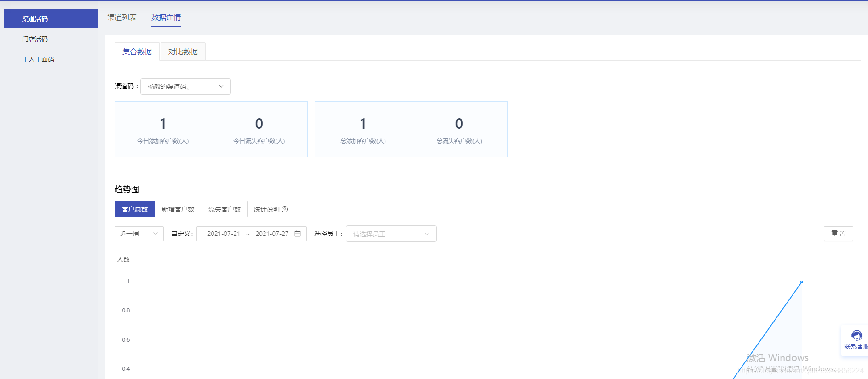The width and height of the screenshot is (868, 379).
Task: Click the 统计说明 label
Action: point(267,209)
